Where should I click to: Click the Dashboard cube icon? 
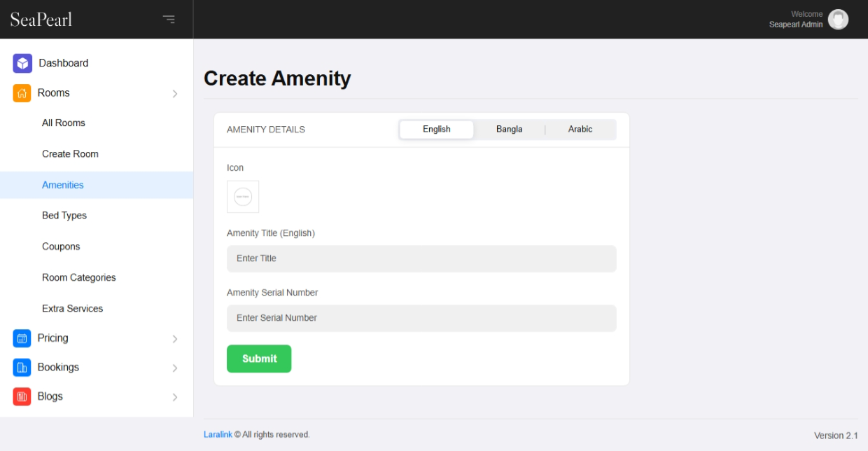coord(22,63)
